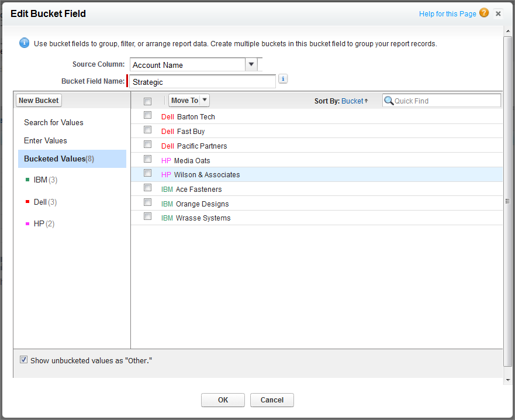Close the Edit Bucket Field dialog
Image resolution: width=515 pixels, height=420 pixels.
498,14
